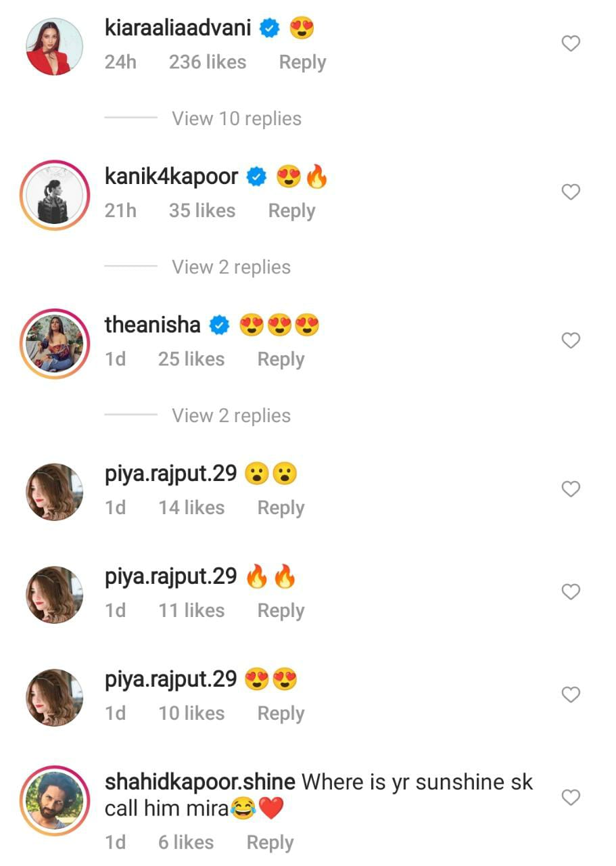
Task: Reply to kiaraaliaadvani's comment
Action: [302, 62]
